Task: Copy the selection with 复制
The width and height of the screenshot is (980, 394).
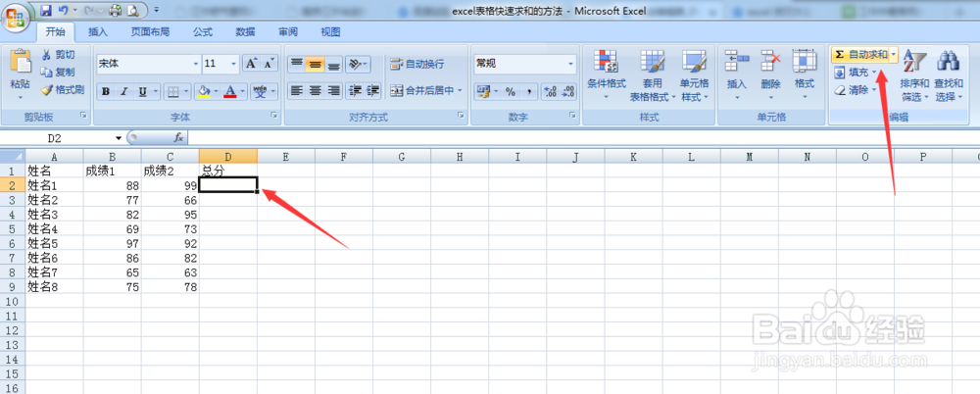Action: pyautogui.click(x=58, y=72)
